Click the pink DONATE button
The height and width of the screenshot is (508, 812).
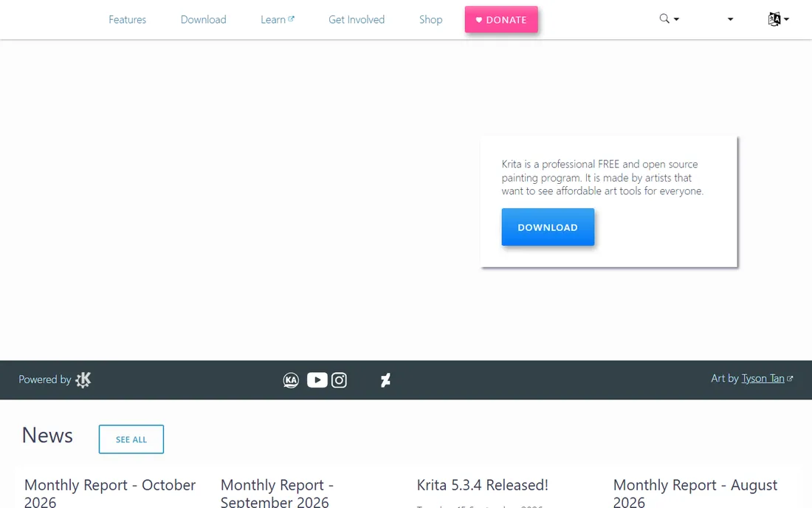click(x=501, y=20)
